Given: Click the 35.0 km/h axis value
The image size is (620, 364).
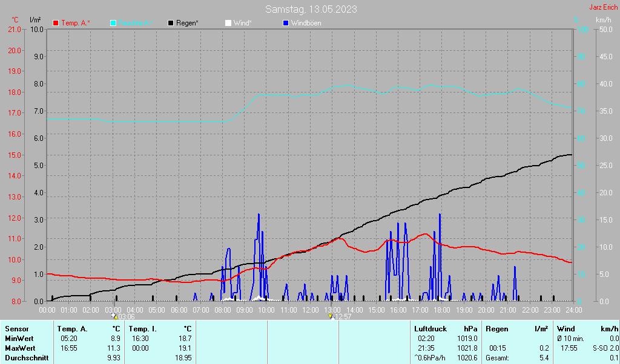Looking at the screenshot, I should [x=606, y=111].
